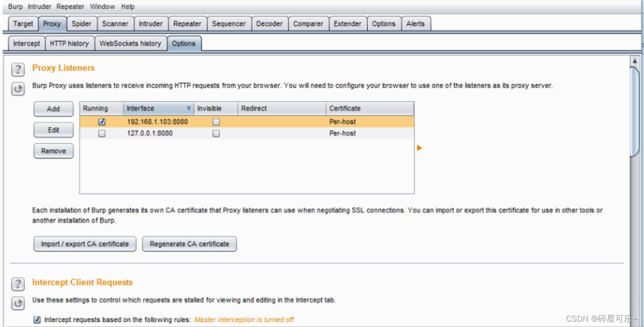Open the Sequencer tab
The height and width of the screenshot is (327, 644).
[x=229, y=24]
